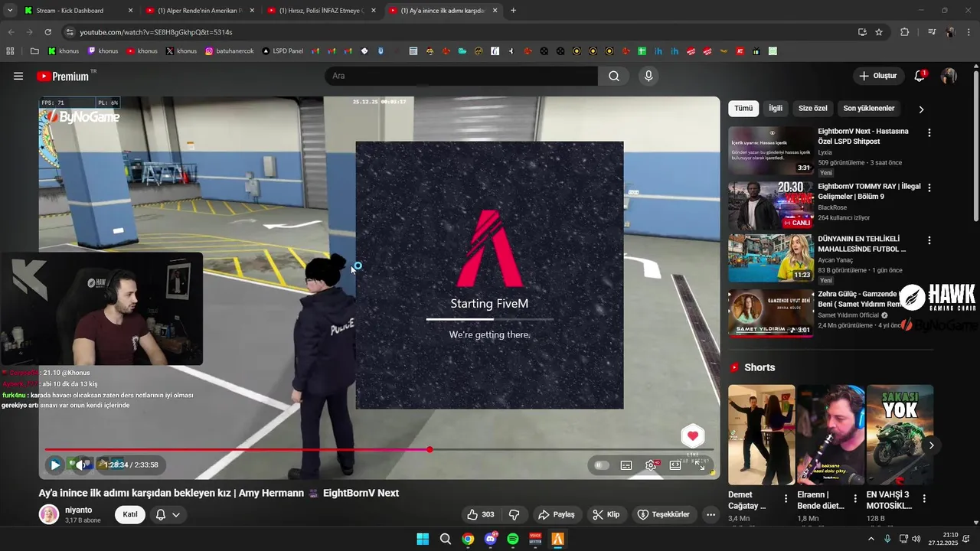Screen dimensions: 980x551
Task: Click the Teşekkürler button
Action: (x=664, y=514)
